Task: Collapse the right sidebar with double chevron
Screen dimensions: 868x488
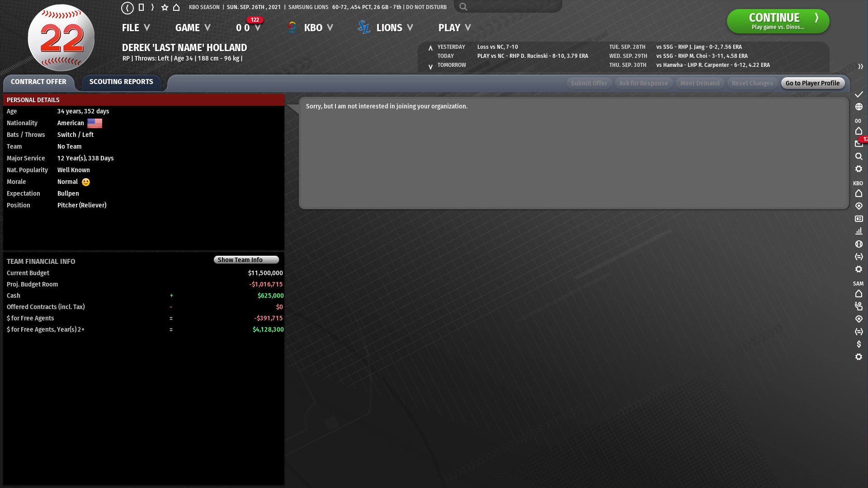Action: (x=860, y=66)
